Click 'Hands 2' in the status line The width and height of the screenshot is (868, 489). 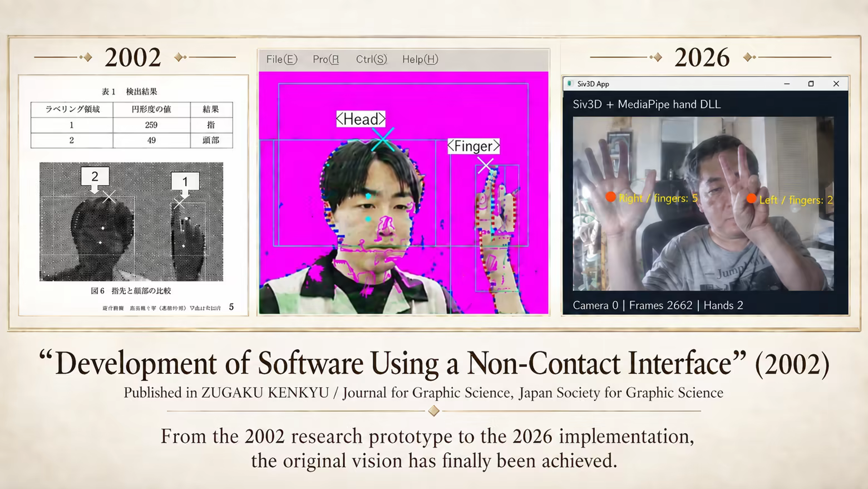tap(723, 305)
